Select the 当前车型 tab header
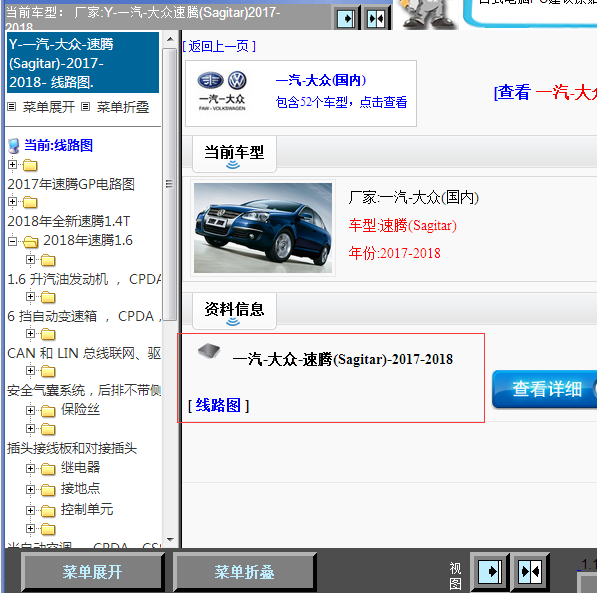This screenshot has height=593, width=597. [234, 154]
